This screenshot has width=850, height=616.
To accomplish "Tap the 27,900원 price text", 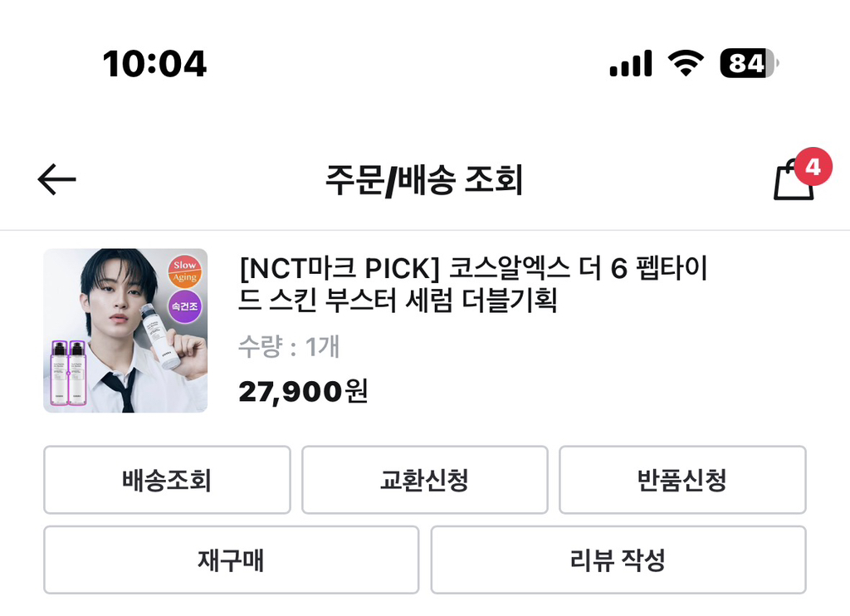I will [x=303, y=390].
